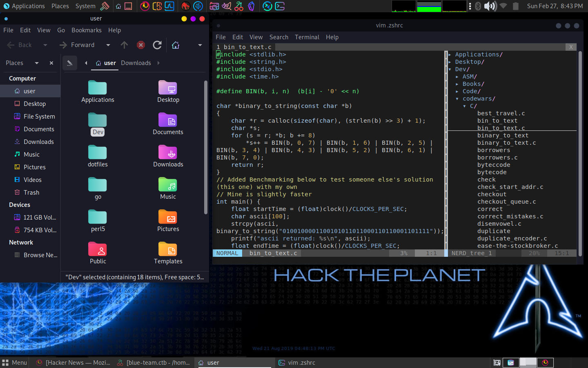Click the user path bar button
The height and width of the screenshot is (368, 588).
coord(106,63)
